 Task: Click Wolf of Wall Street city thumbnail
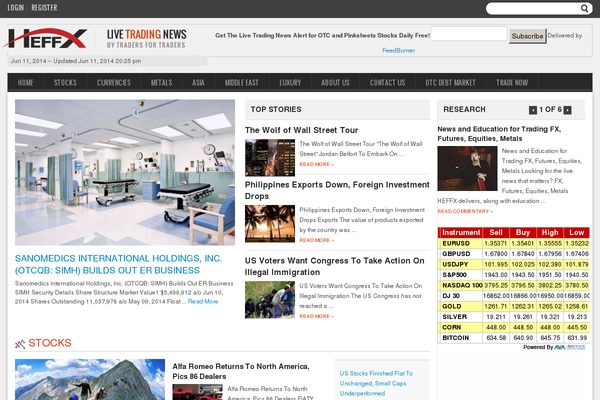pos(270,158)
